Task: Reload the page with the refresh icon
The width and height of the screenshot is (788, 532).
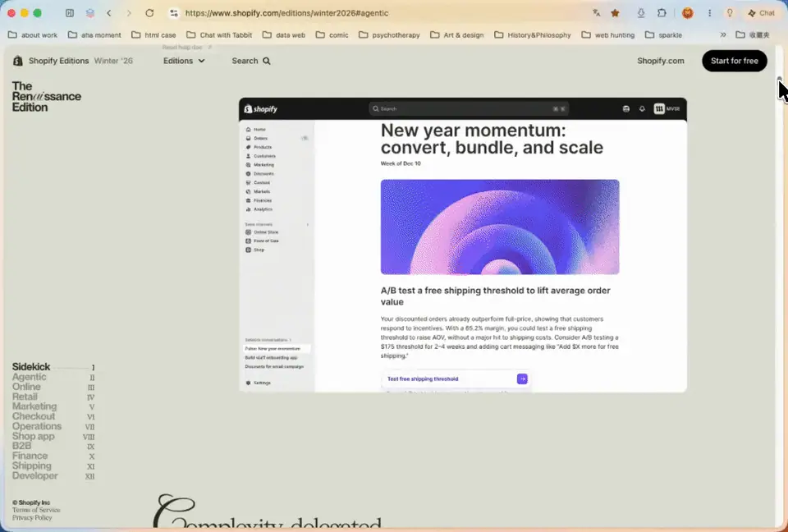Action: click(x=149, y=13)
